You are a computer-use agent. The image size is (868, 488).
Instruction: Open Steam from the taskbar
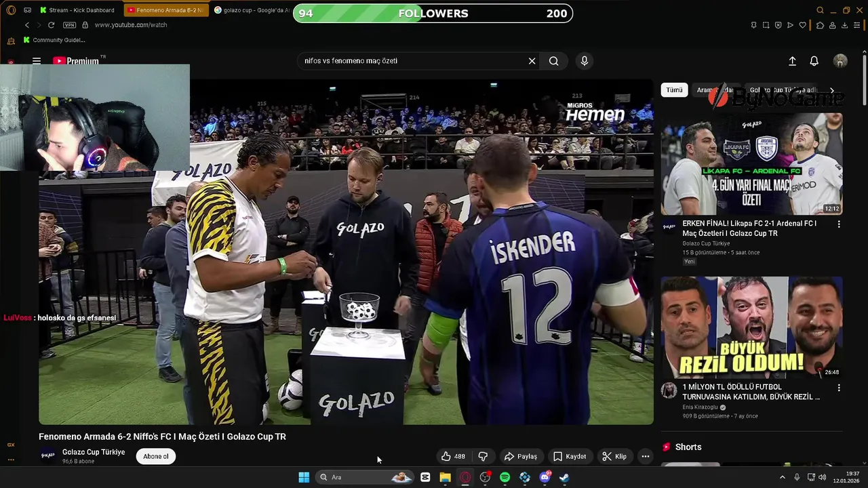tap(564, 477)
